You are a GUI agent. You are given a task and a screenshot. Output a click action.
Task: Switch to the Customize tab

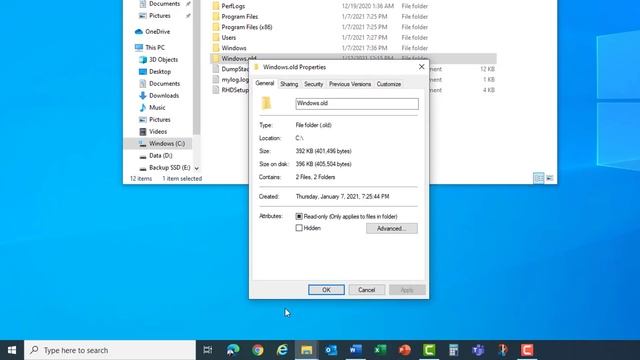click(x=389, y=84)
